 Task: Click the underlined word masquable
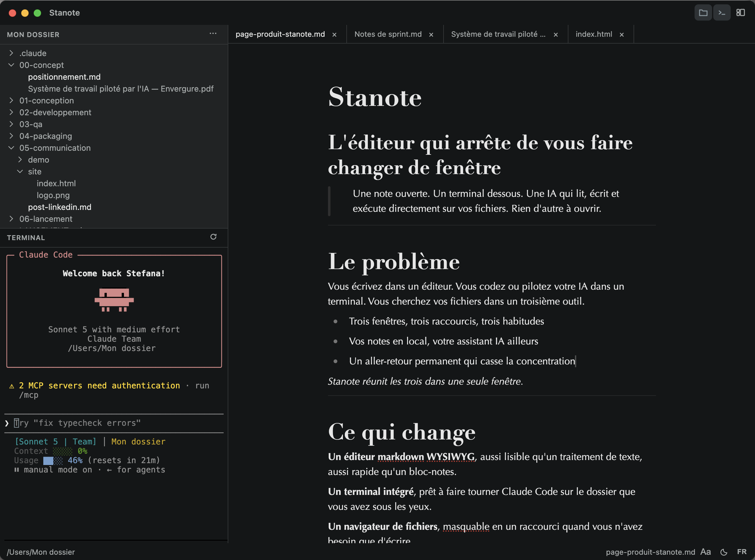466,526
